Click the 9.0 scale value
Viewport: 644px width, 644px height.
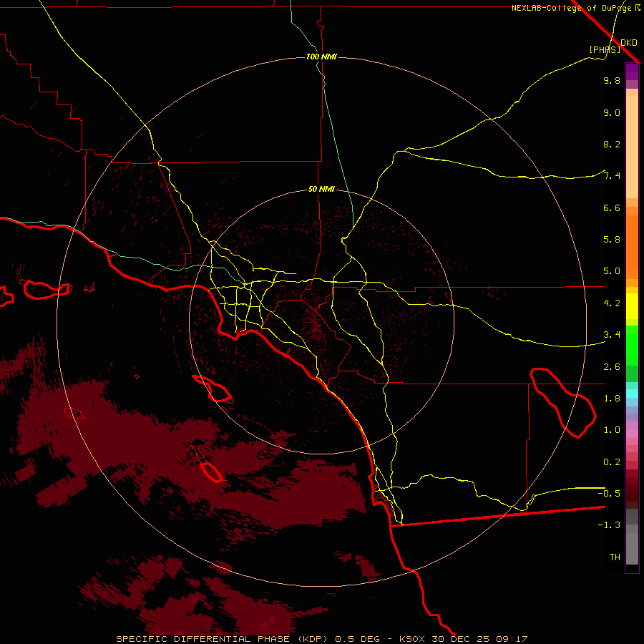click(612, 112)
